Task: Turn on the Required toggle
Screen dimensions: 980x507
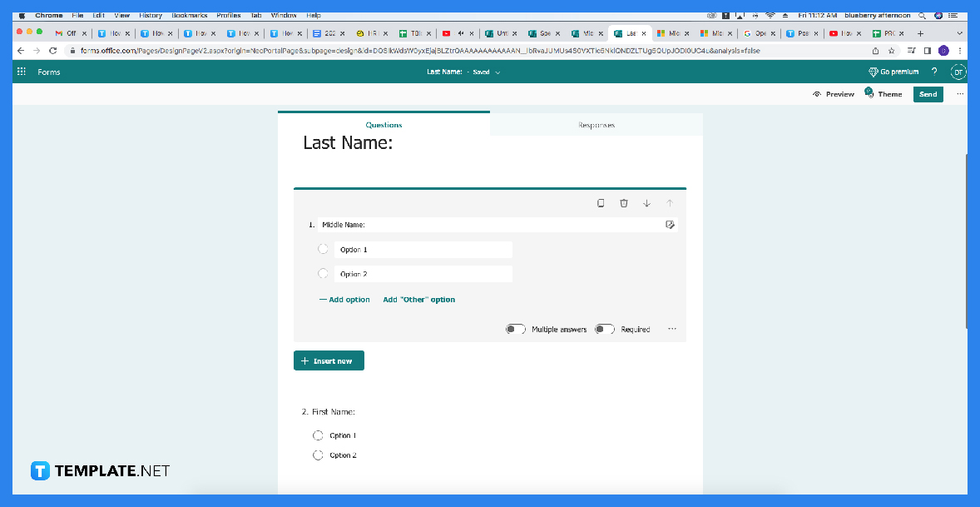Action: pos(604,329)
